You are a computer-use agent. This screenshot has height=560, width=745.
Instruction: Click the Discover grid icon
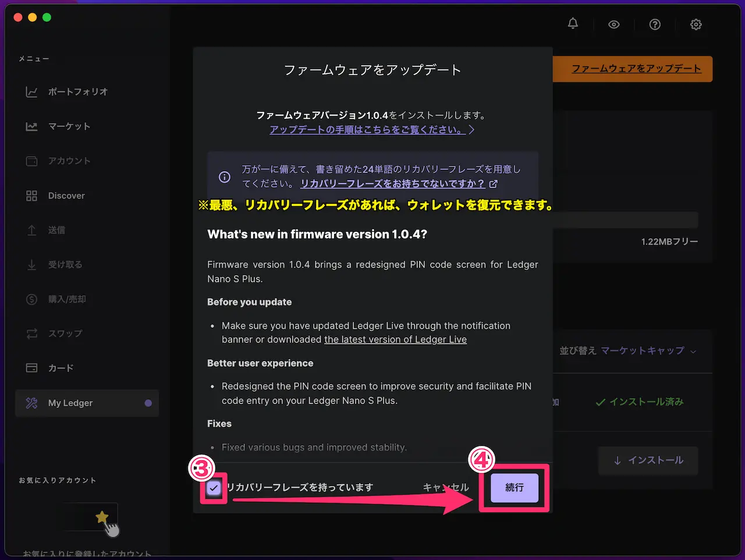click(x=31, y=196)
